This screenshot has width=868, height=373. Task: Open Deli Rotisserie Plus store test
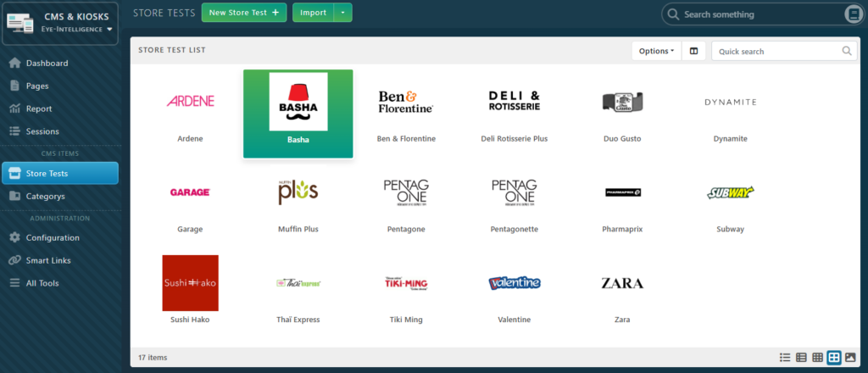point(515,114)
